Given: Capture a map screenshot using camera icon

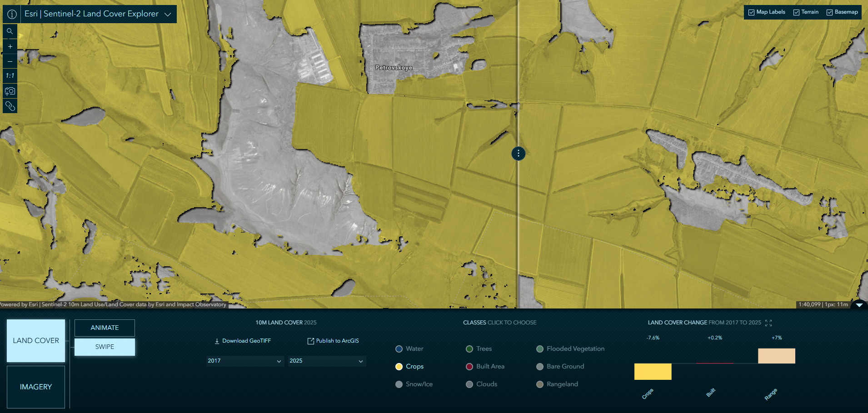Looking at the screenshot, I should 10,91.
